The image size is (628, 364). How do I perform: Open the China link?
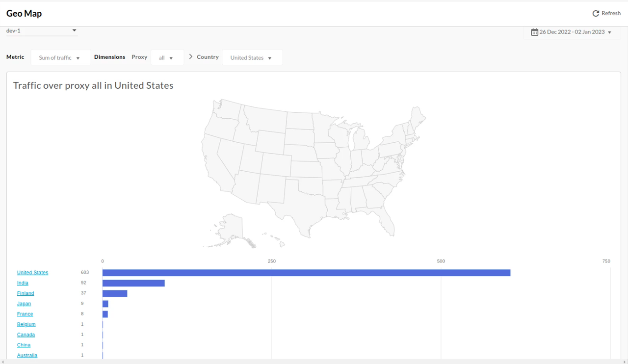tap(24, 345)
